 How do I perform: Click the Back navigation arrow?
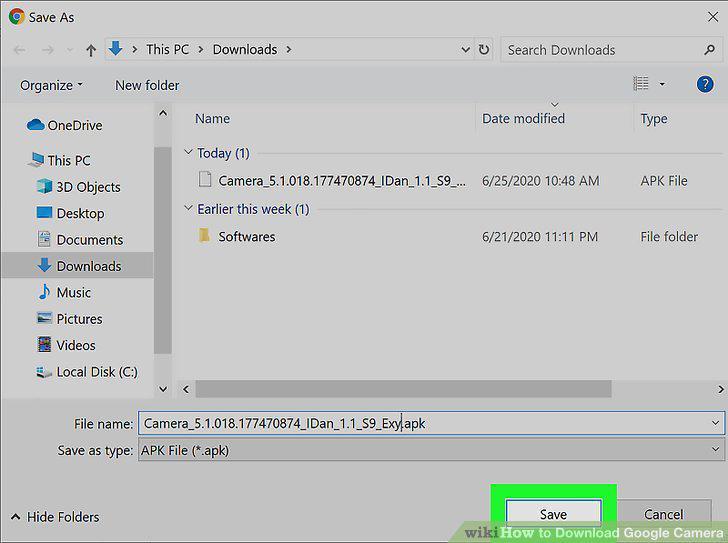click(20, 50)
